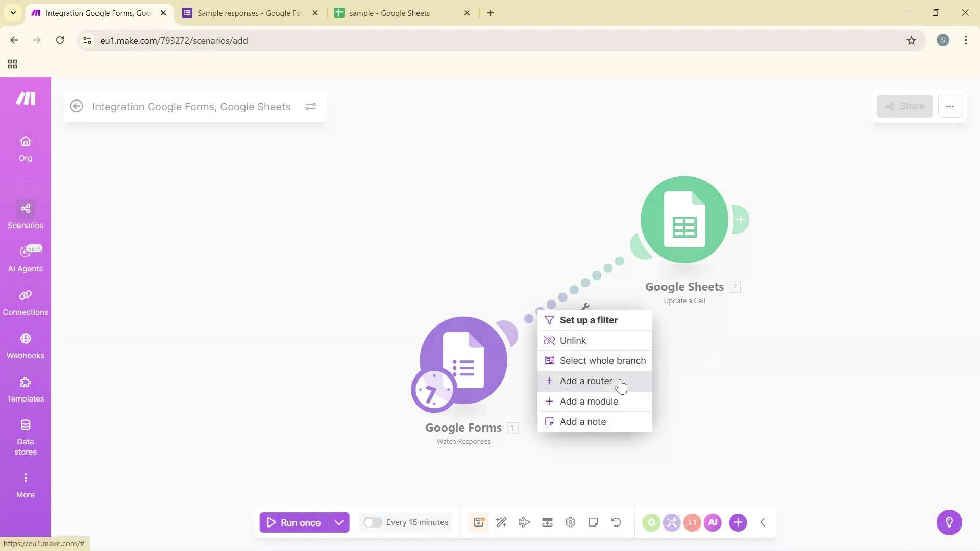The width and height of the screenshot is (980, 551).
Task: Click the previous versions rollback icon
Action: 616,522
